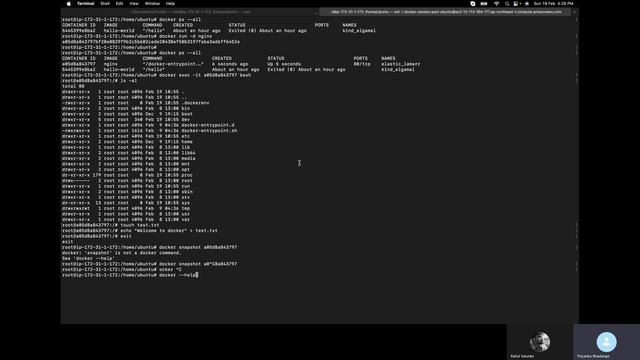The width and height of the screenshot is (640, 360).
Task: Click the echo 'Welcome to docker' command line
Action: coord(140,231)
